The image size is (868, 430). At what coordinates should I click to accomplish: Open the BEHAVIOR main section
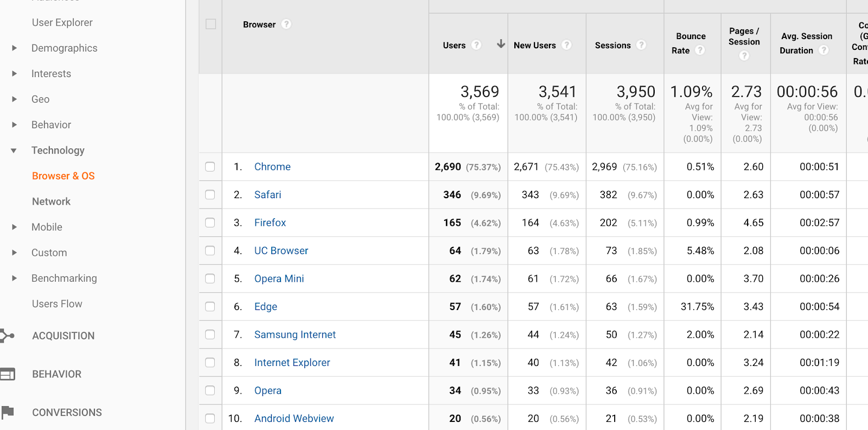click(x=56, y=374)
